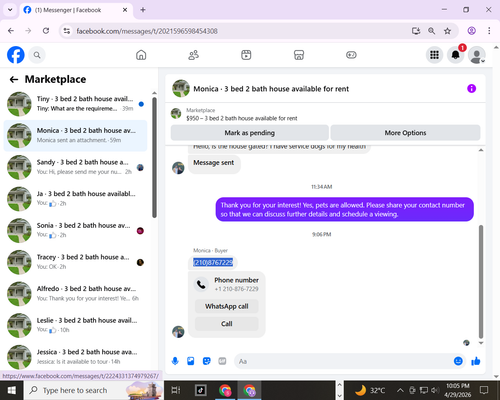This screenshot has height=400, width=500.
Task: Open Jessica's conversation
Action: point(75,357)
